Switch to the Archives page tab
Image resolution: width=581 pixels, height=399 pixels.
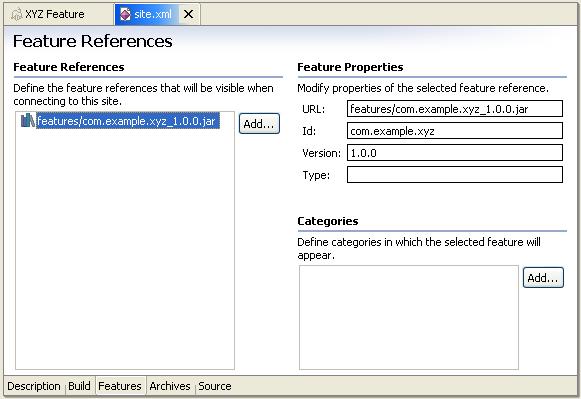[170, 386]
